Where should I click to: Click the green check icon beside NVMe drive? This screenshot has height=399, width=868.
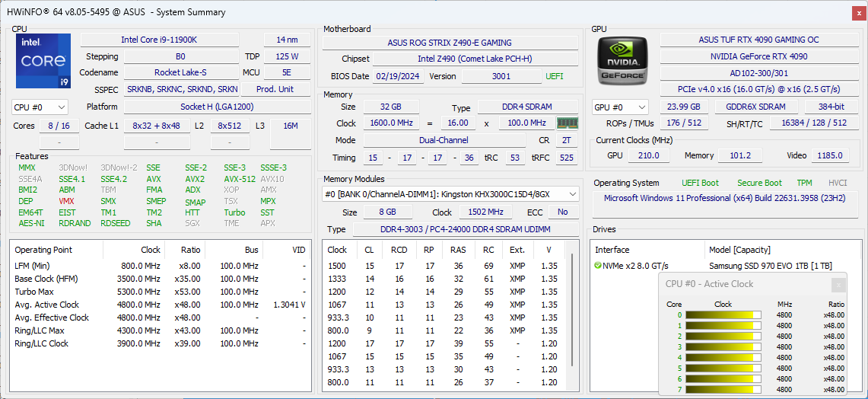(x=597, y=266)
